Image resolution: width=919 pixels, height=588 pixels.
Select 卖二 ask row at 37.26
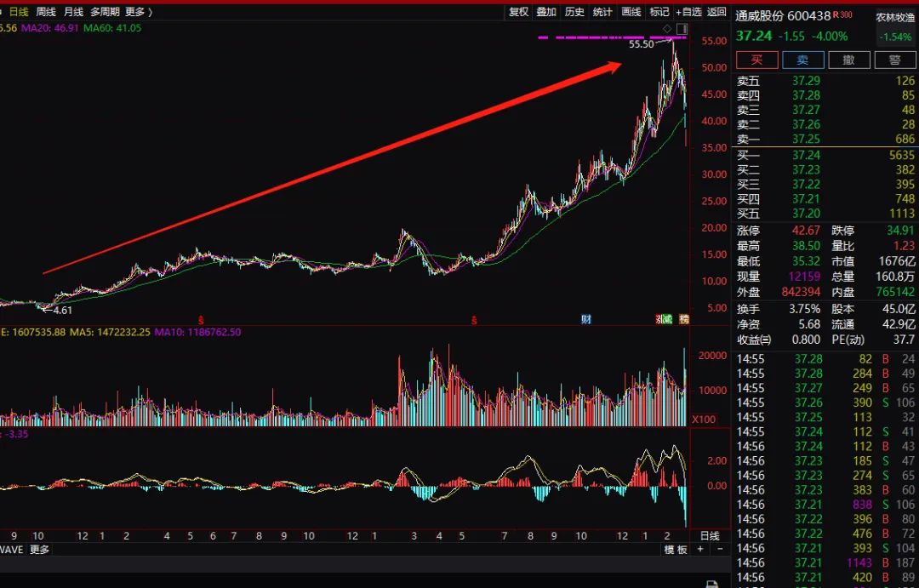point(825,124)
